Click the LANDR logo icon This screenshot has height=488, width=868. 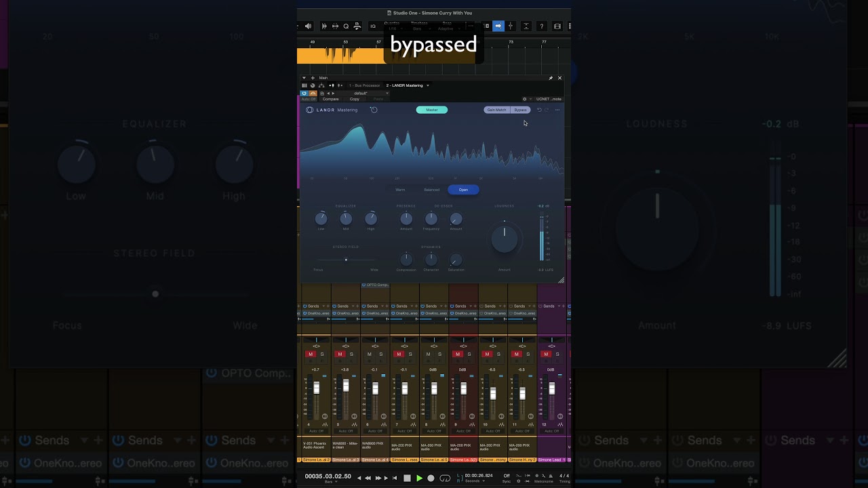pyautogui.click(x=309, y=110)
